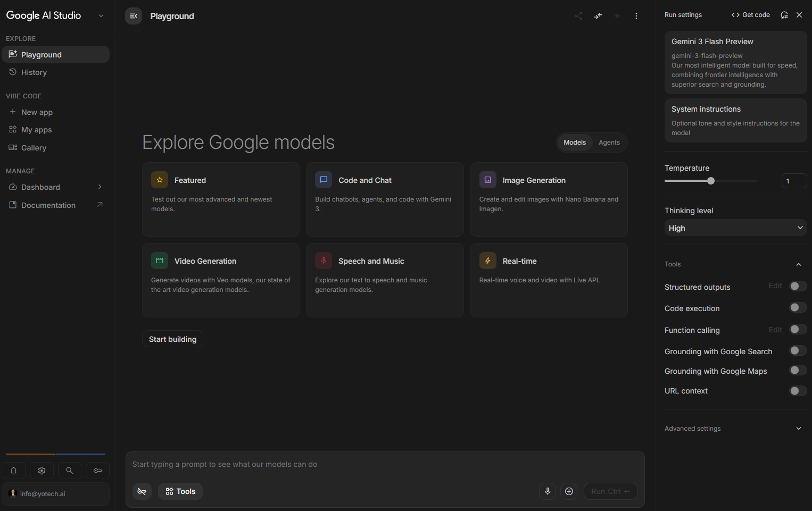The image size is (812, 511).
Task: Click the add media plus-circle icon
Action: point(569,491)
